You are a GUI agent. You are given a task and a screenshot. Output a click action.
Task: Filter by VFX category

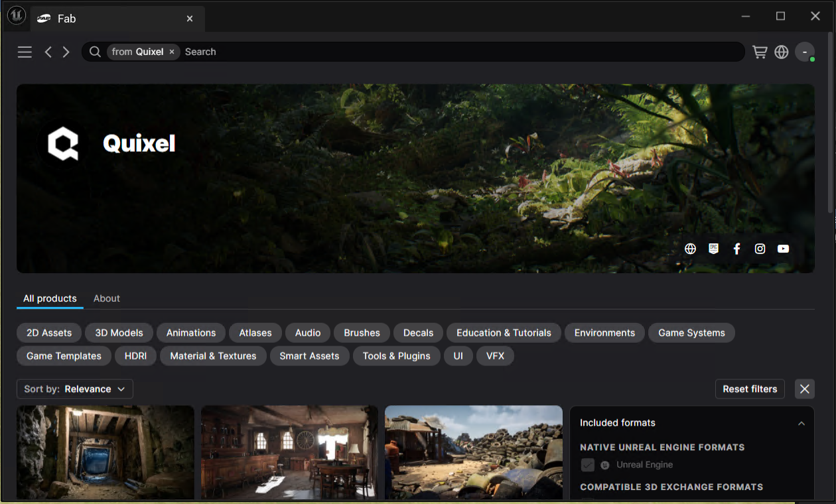(x=495, y=356)
